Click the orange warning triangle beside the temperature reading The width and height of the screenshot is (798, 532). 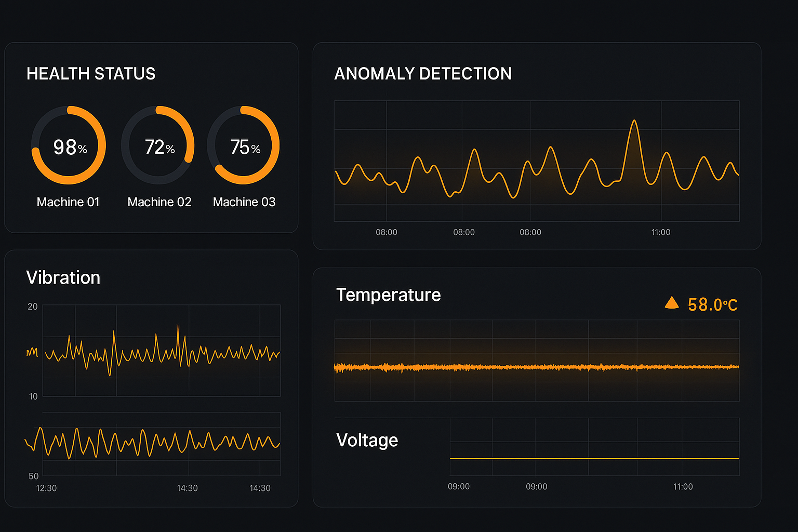[672, 303]
